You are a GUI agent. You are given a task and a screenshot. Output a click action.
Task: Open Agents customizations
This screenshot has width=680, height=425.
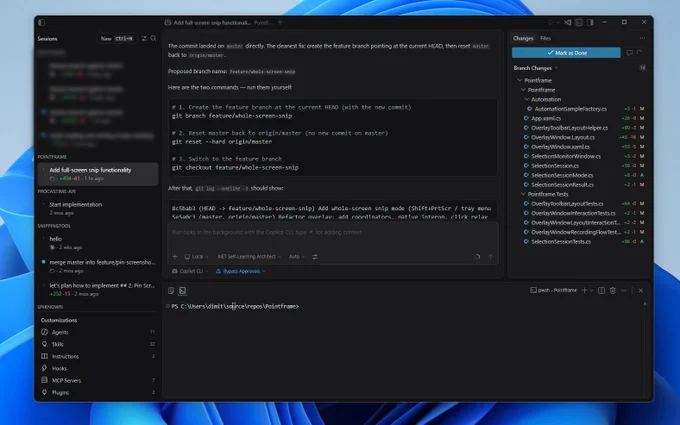tap(98, 332)
